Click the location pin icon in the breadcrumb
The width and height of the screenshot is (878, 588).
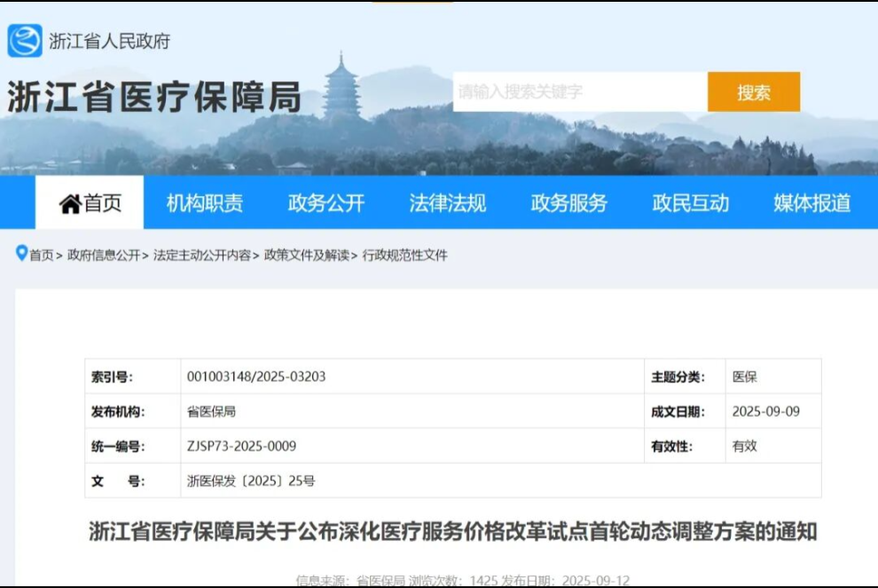click(21, 254)
